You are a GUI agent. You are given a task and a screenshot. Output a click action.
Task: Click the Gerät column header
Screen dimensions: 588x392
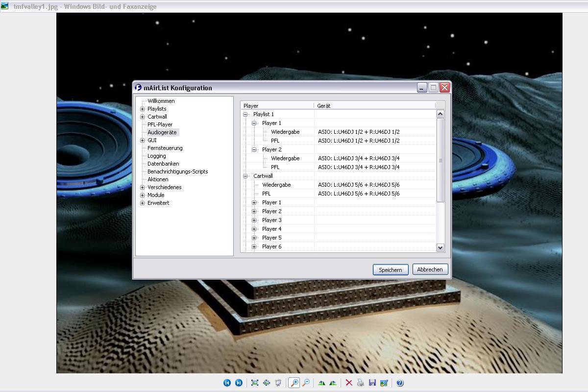pyautogui.click(x=374, y=105)
